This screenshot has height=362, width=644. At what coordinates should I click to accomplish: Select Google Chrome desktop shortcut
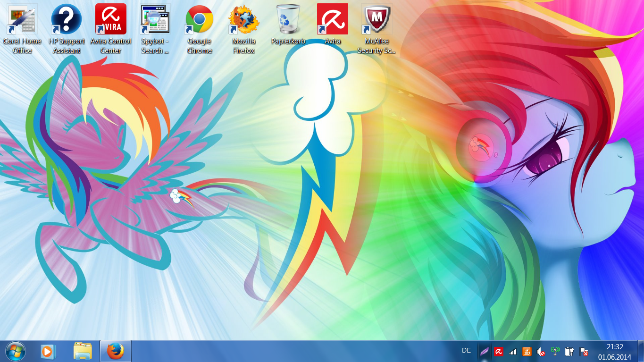pos(200,29)
